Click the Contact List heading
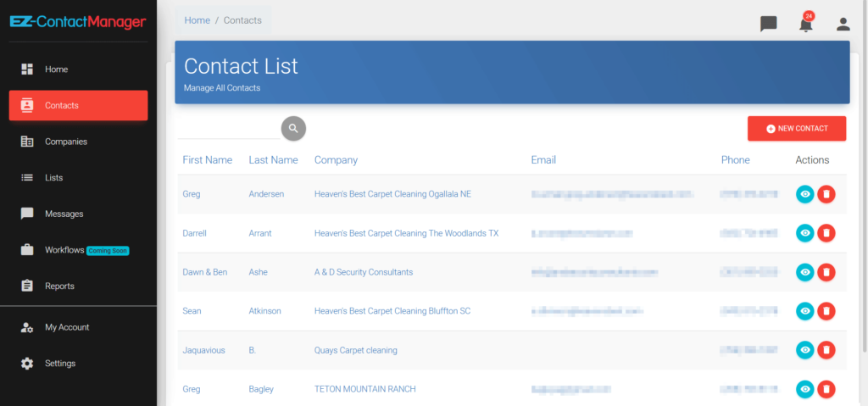Screen dimensions: 868x406 (x=242, y=66)
